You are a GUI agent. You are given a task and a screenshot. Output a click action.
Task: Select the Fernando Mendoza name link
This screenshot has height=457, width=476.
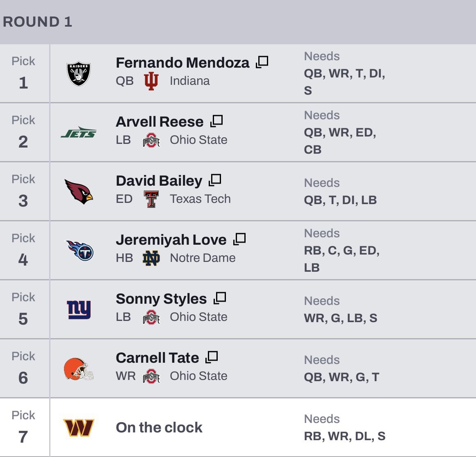point(182,63)
